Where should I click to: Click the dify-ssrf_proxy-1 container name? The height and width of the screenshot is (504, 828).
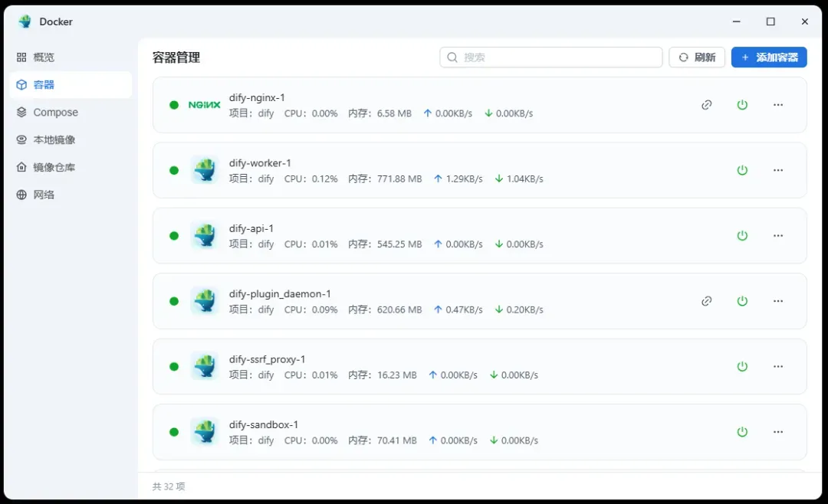click(x=268, y=359)
